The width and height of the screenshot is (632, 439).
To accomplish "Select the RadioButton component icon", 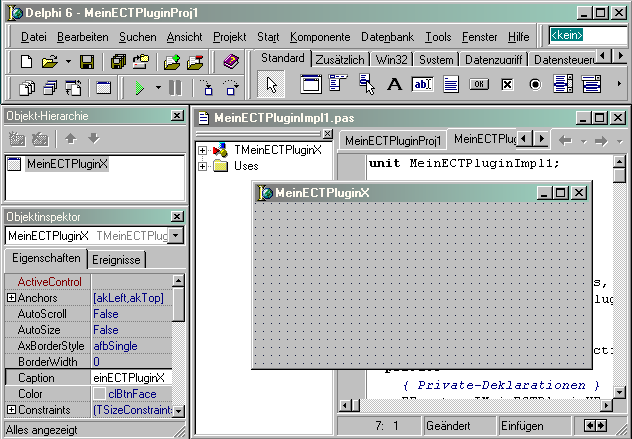I will tap(535, 84).
